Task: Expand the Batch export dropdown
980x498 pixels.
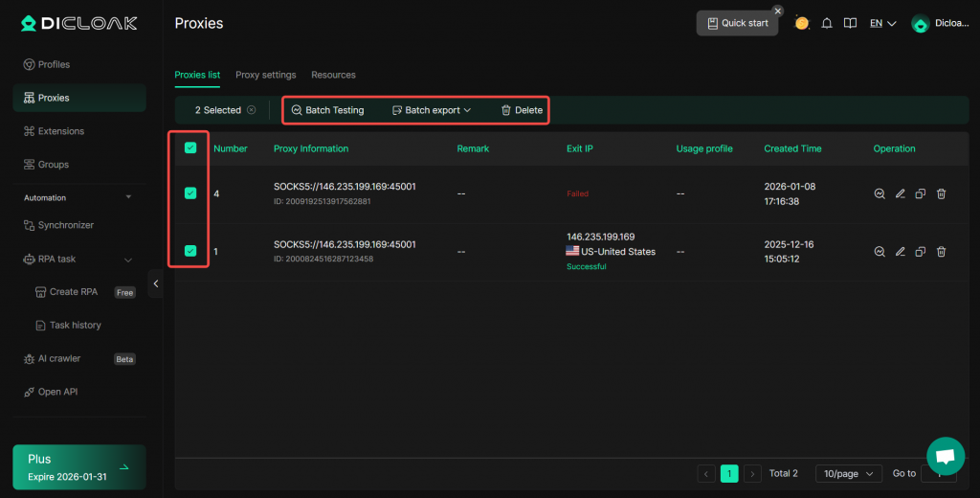Action: pos(433,110)
